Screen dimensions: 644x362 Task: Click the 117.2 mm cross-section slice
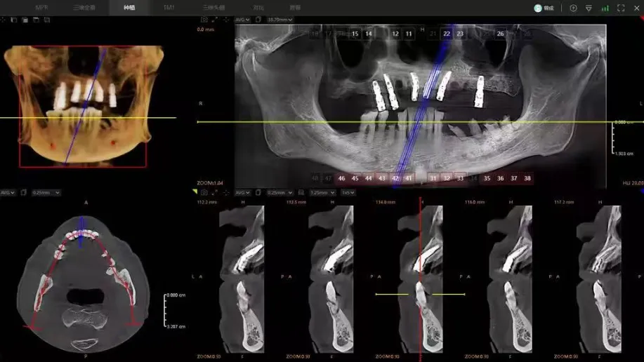[x=599, y=279]
